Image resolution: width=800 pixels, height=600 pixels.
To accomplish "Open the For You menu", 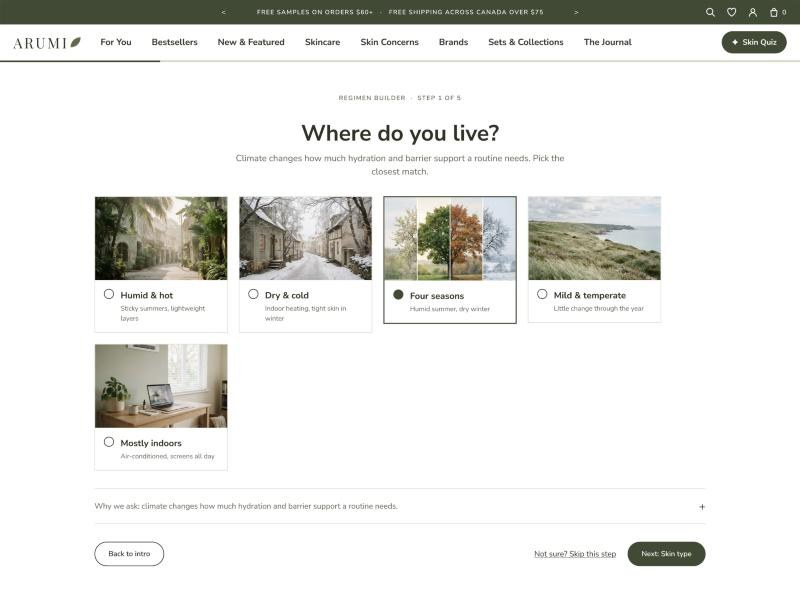I will click(116, 42).
